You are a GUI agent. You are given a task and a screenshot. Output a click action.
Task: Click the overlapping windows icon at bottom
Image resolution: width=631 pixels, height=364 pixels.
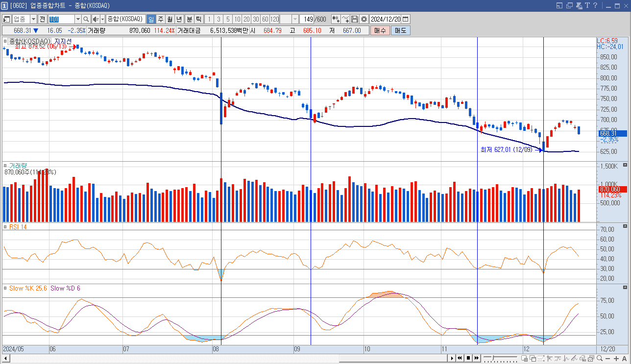(533, 359)
